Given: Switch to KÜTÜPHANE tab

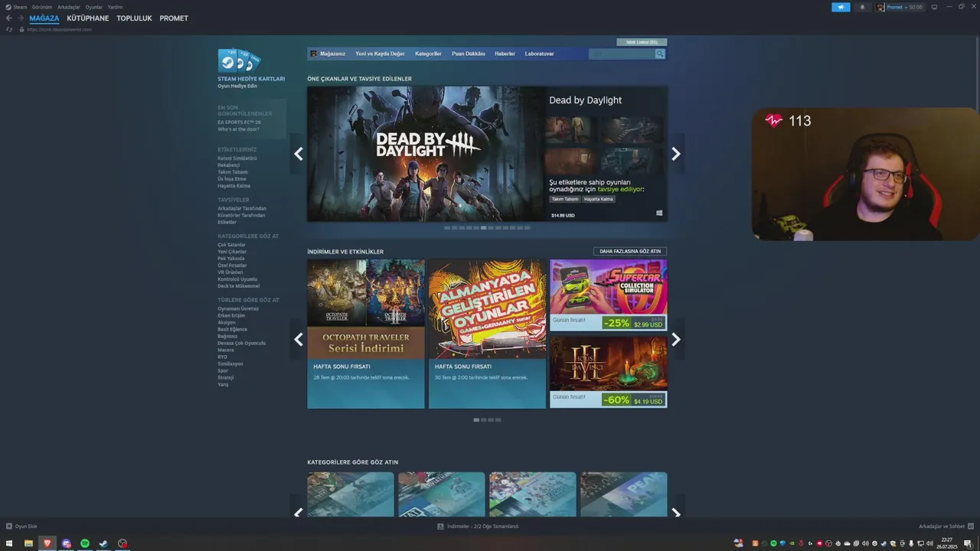Looking at the screenshot, I should (88, 18).
